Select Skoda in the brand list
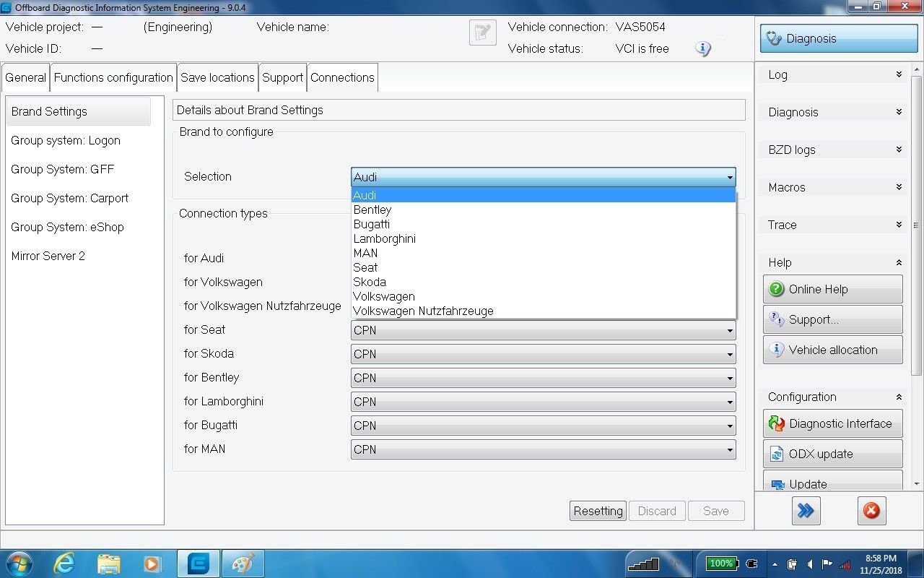Viewport: 924px width, 578px height. pos(543,282)
